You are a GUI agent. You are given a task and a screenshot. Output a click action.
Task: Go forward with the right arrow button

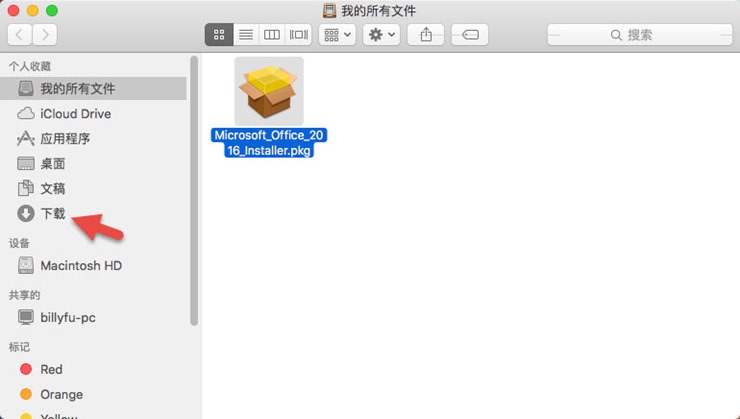coord(45,34)
